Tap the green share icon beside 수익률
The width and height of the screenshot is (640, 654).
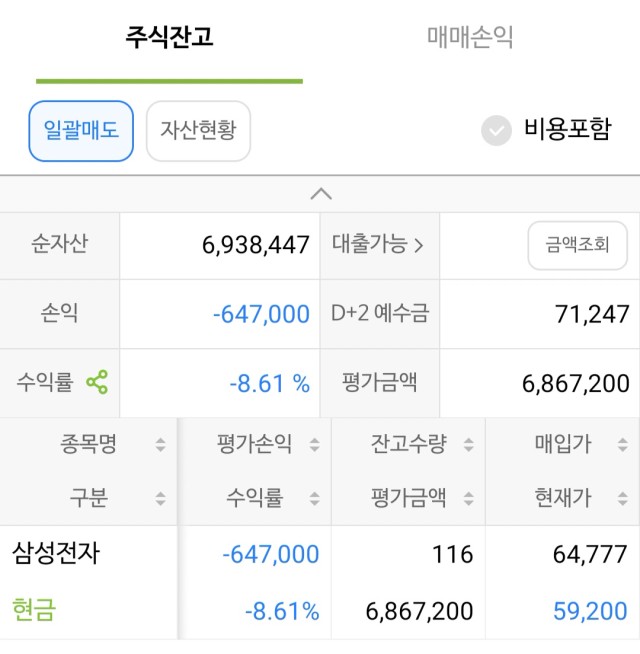(x=97, y=382)
